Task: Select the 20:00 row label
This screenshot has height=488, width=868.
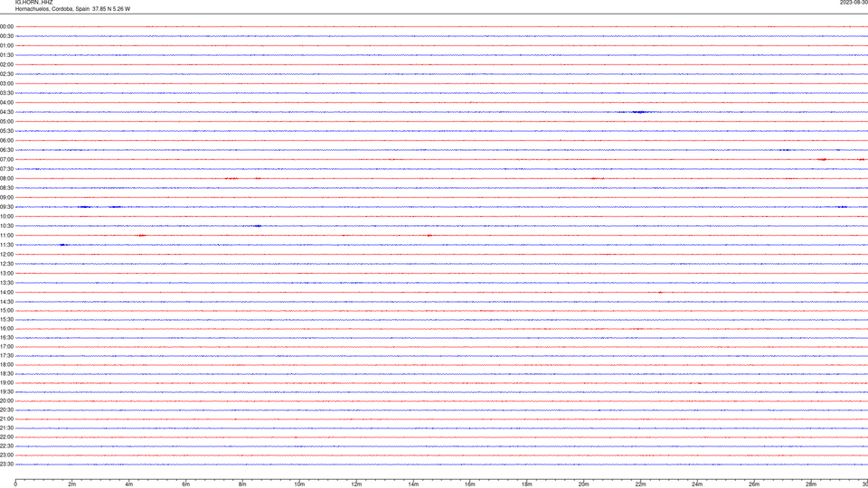Action: 6,400
